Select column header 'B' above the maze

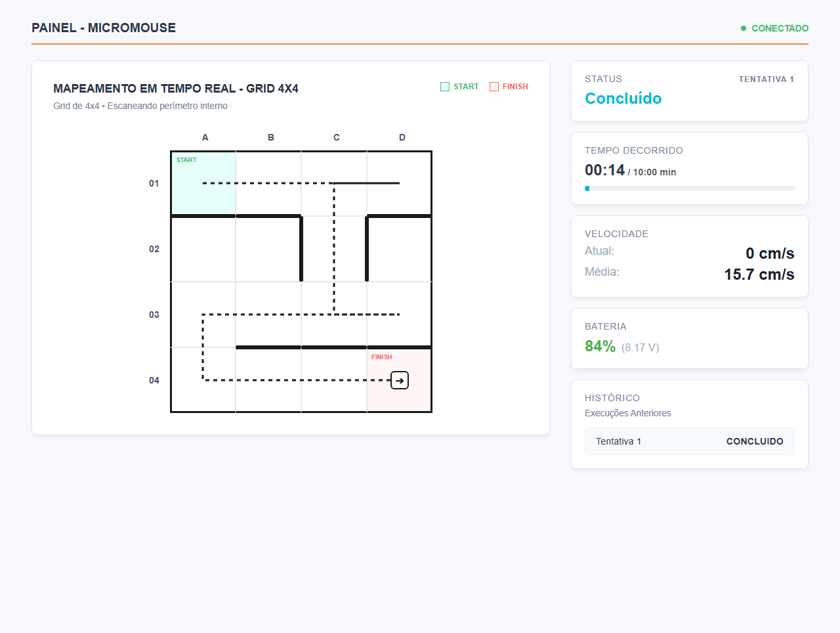(271, 137)
